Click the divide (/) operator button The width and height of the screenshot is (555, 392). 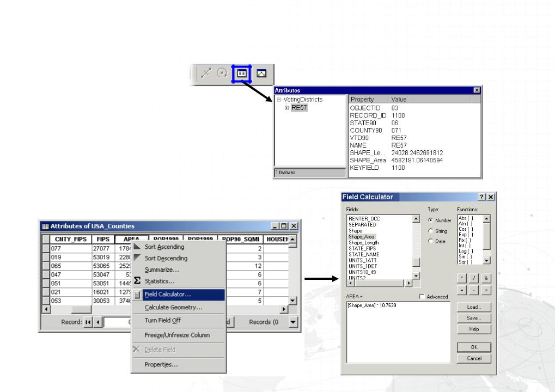pyautogui.click(x=474, y=278)
